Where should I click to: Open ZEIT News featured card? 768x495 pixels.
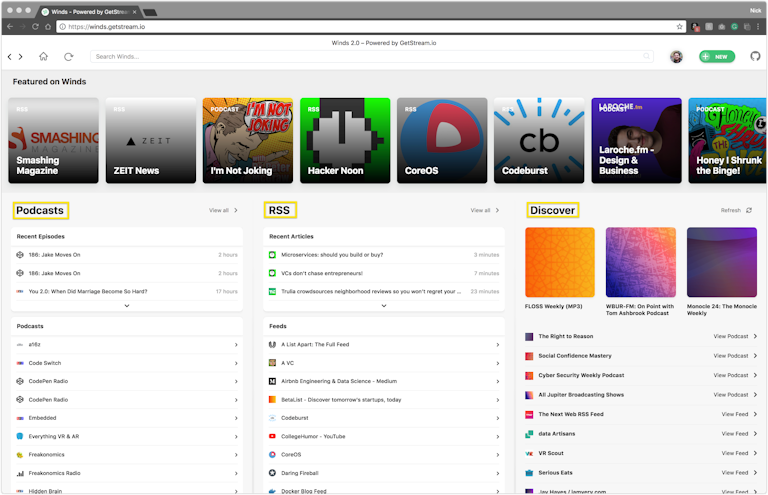click(151, 141)
